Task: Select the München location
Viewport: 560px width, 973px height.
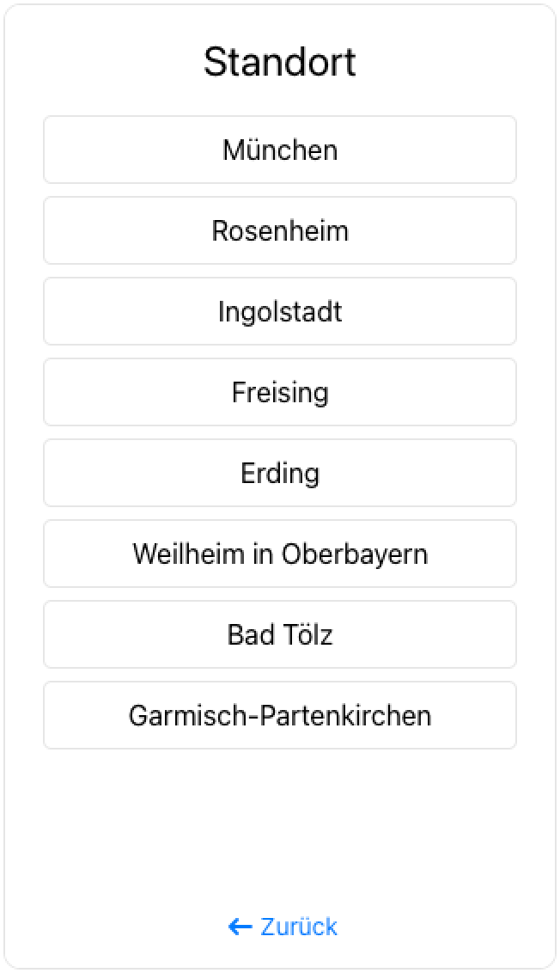Action: (x=280, y=150)
